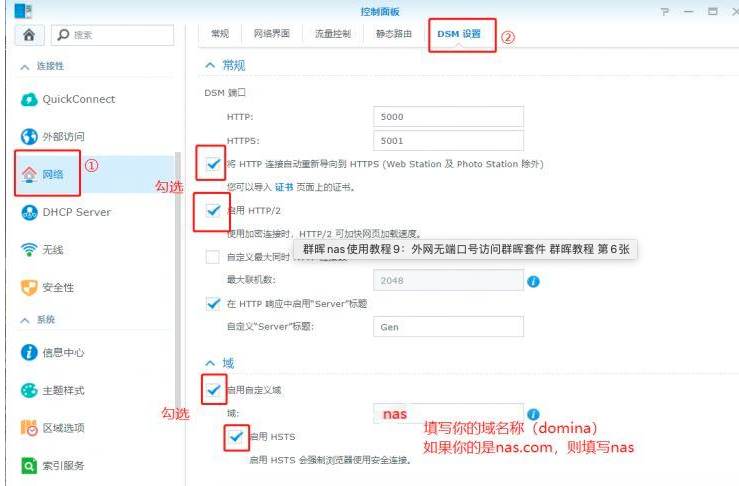Open the 安全性 security settings

57,288
